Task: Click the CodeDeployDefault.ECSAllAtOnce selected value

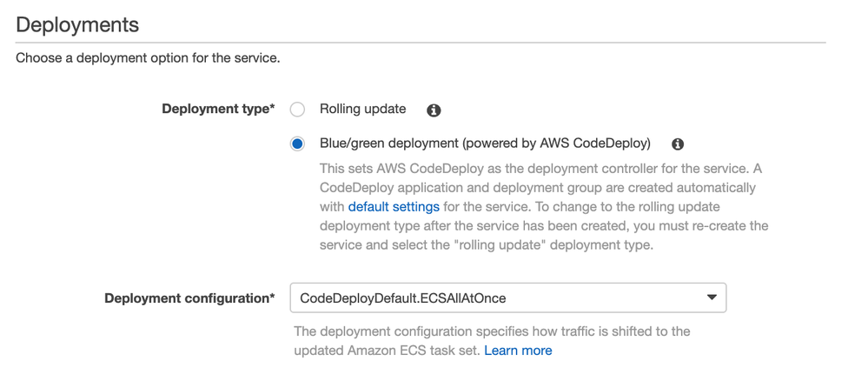Action: point(403,298)
